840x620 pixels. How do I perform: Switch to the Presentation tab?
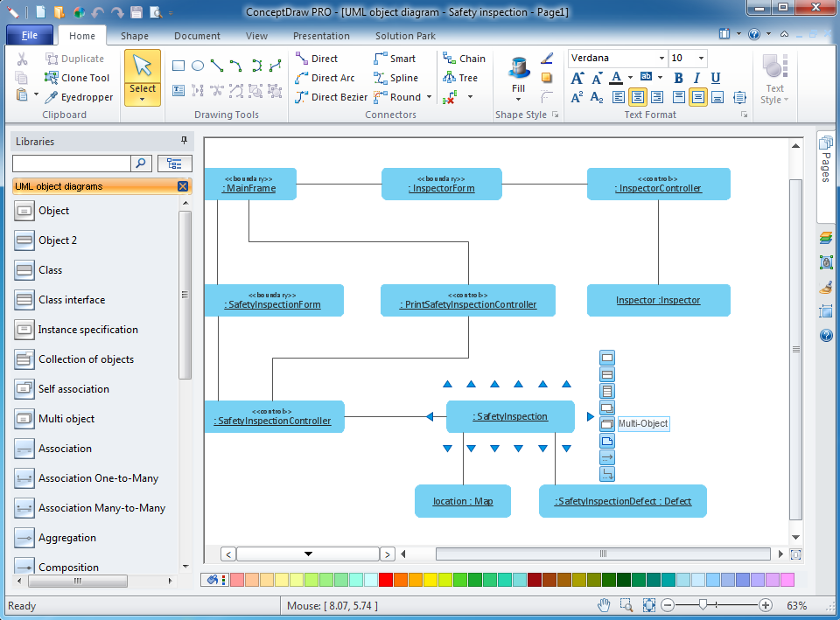(321, 36)
